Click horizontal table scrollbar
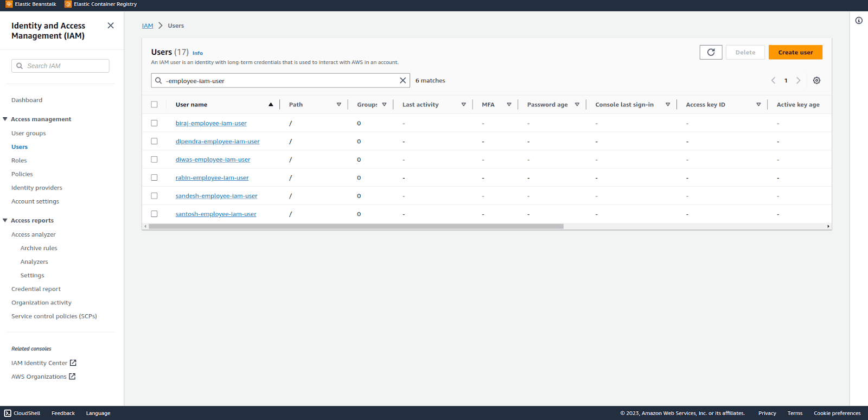This screenshot has height=420, width=868. [356, 226]
